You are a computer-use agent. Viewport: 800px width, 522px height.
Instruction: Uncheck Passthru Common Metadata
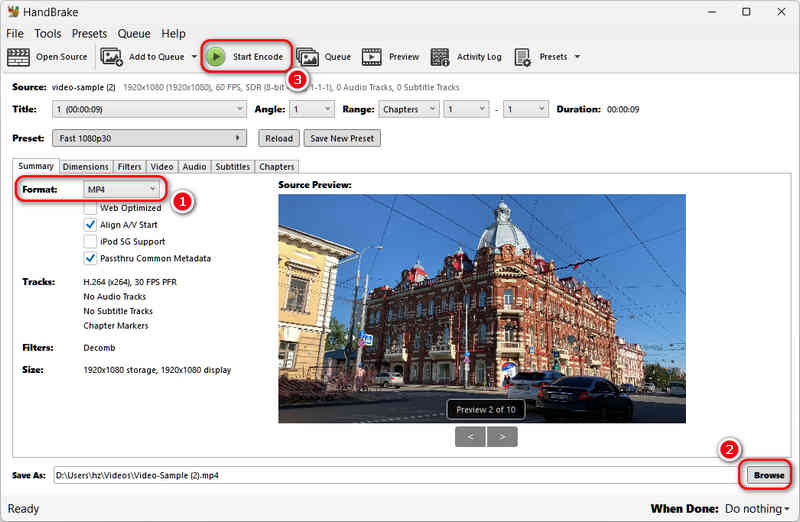click(90, 258)
